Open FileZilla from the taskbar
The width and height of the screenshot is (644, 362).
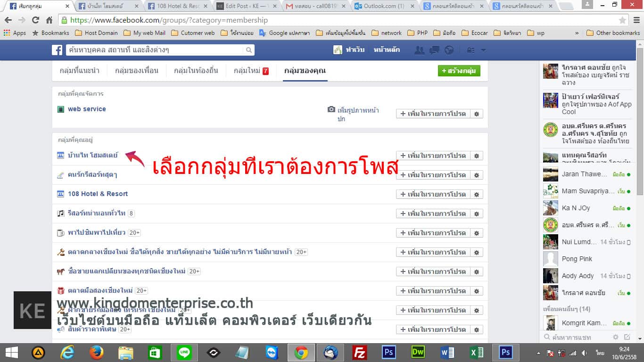(360, 352)
